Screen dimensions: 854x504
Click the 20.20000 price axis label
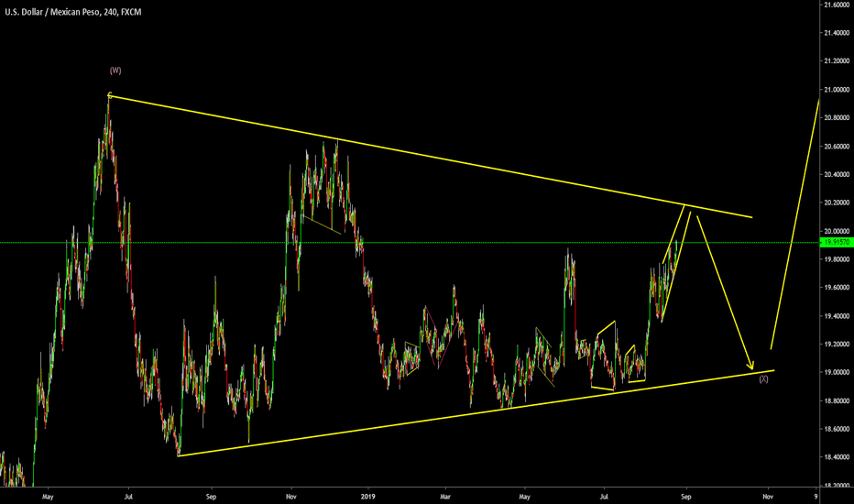(837, 203)
